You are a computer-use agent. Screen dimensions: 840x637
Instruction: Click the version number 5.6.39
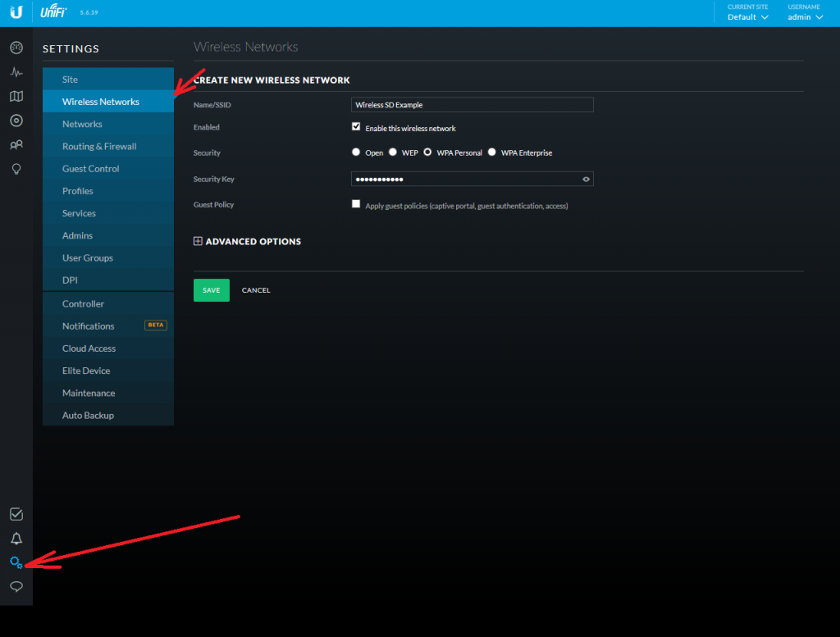click(89, 13)
